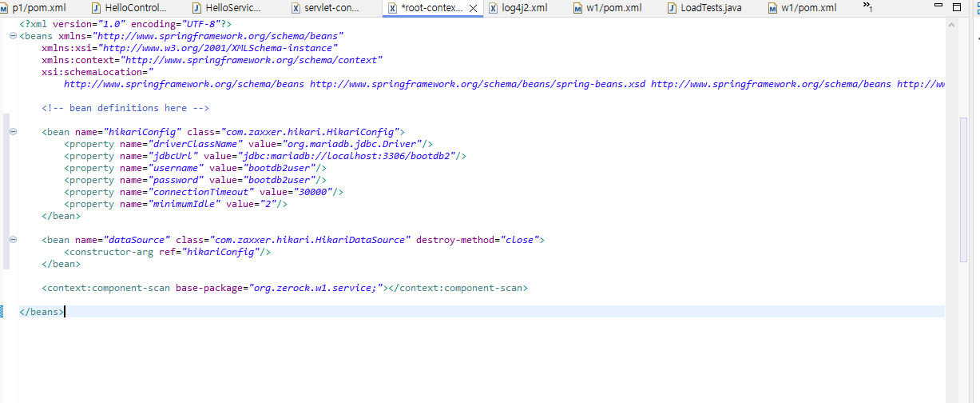Open the LoadTests.java tab
The width and height of the screenshot is (980, 403).
704,8
